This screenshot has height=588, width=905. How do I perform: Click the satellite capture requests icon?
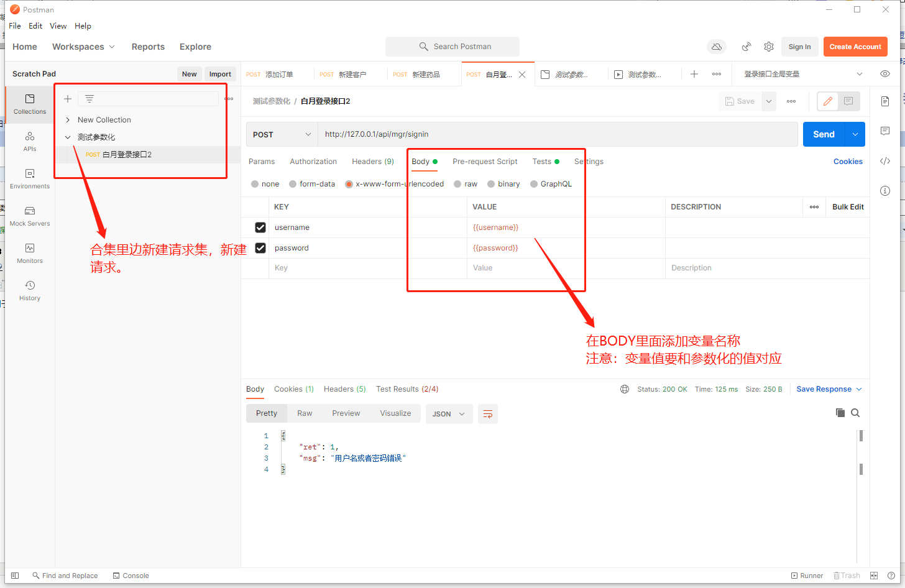(x=747, y=47)
